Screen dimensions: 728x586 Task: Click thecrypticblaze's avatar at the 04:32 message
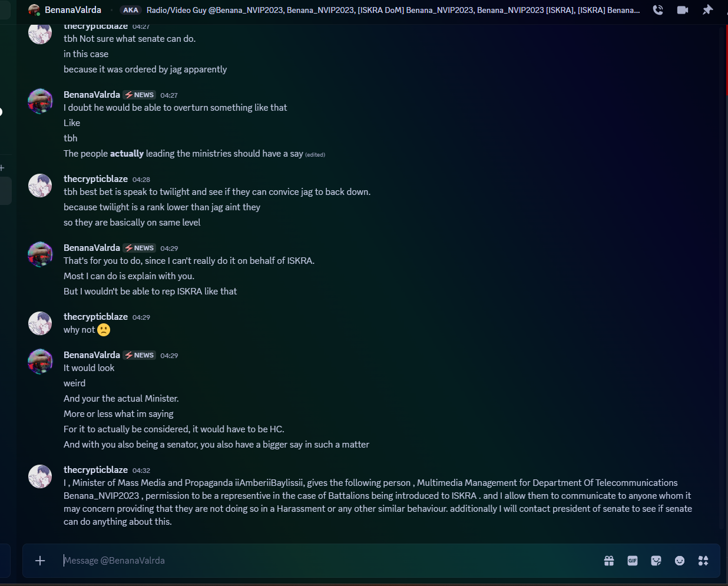(x=40, y=476)
